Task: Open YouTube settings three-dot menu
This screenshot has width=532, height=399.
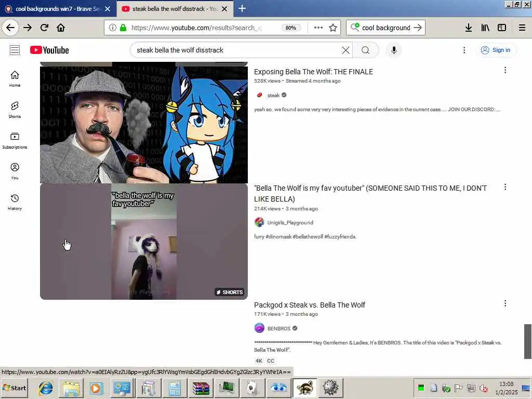Action: click(x=464, y=50)
